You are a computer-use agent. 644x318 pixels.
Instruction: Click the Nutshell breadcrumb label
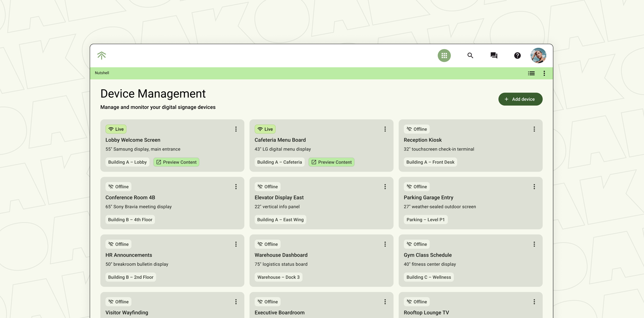tap(102, 73)
